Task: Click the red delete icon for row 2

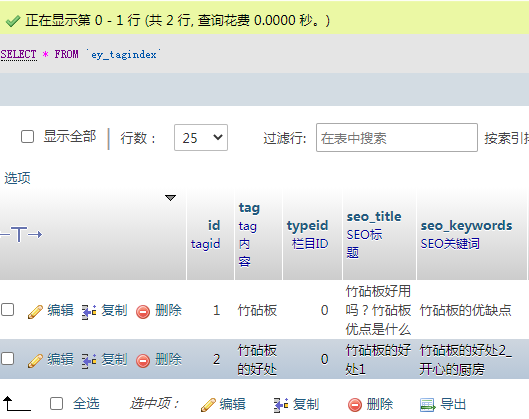Action: [x=143, y=360]
